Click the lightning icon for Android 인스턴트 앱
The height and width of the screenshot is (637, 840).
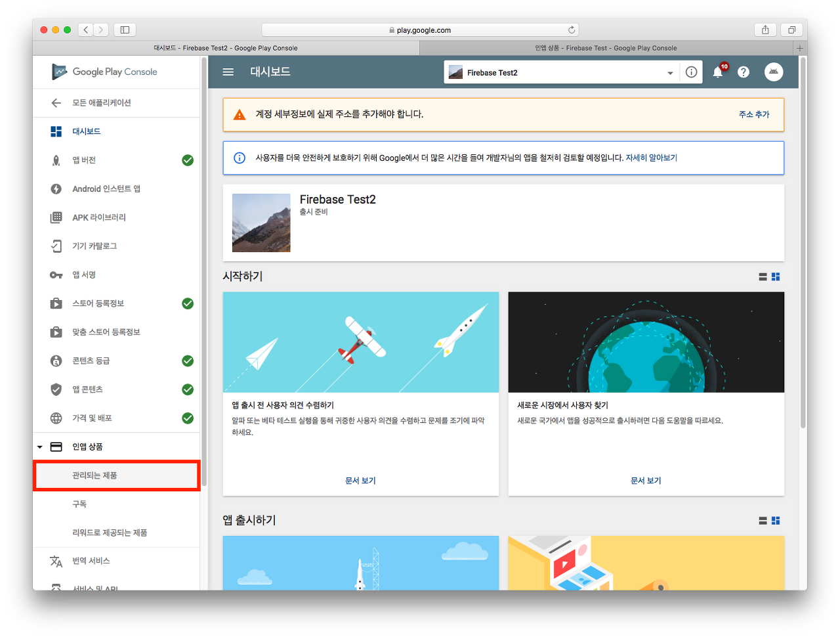[56, 189]
